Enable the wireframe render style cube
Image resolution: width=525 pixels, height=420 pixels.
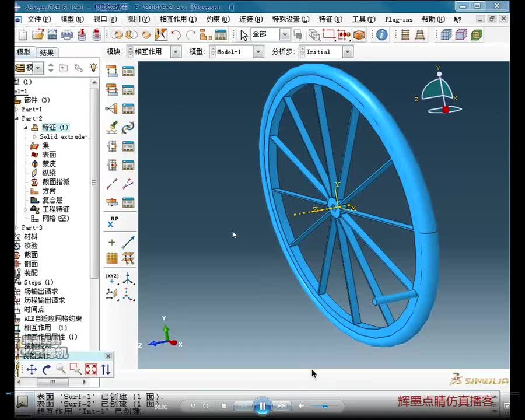446,35
